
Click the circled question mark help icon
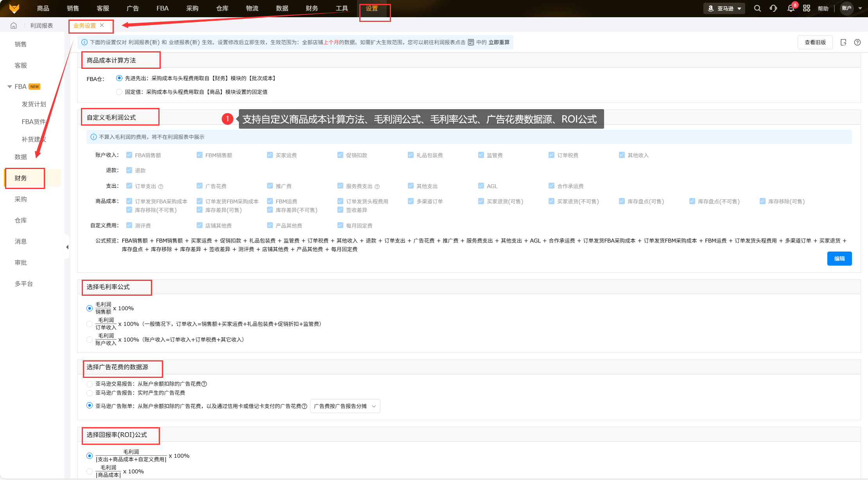click(x=857, y=42)
